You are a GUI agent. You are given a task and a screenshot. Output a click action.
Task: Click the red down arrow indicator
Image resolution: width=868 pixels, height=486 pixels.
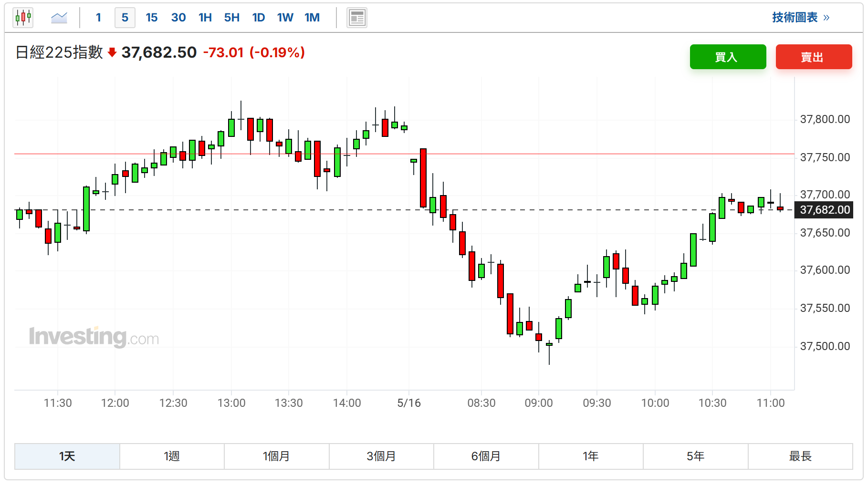pyautogui.click(x=112, y=52)
